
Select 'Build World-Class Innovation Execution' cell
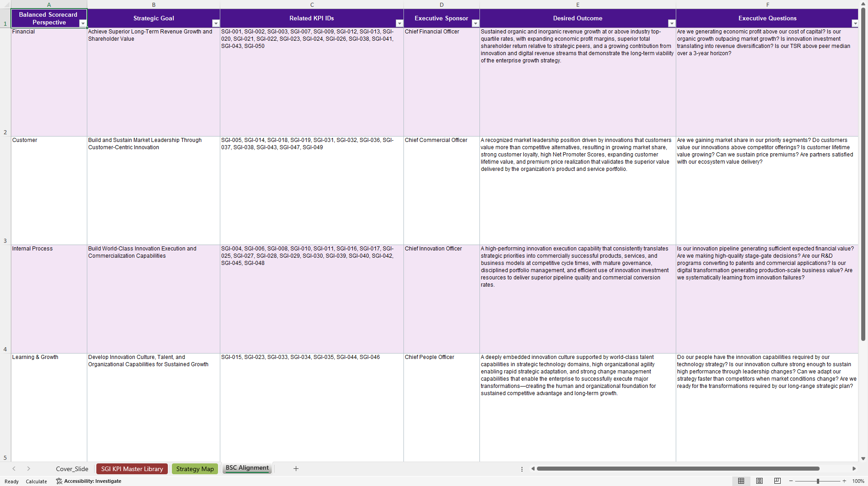153,299
